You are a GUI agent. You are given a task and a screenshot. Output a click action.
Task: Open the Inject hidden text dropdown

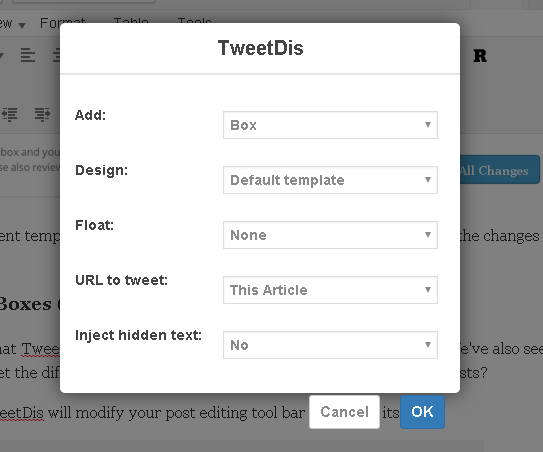coord(330,345)
